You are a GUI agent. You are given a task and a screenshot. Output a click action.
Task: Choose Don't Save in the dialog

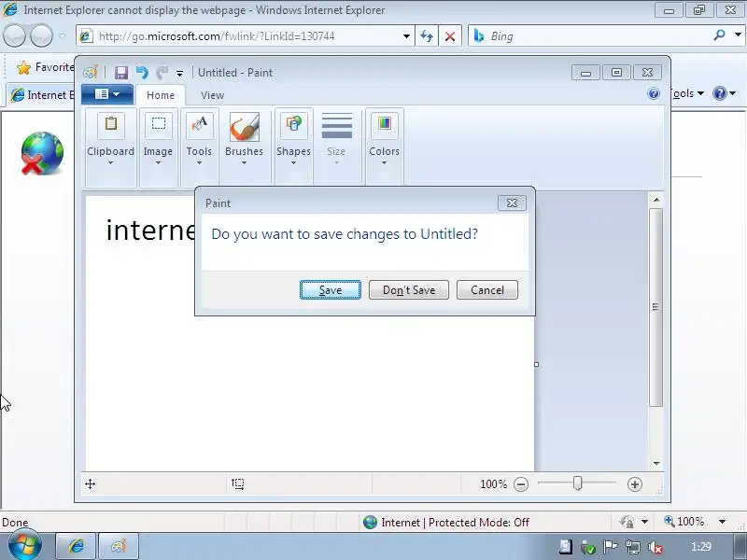409,290
